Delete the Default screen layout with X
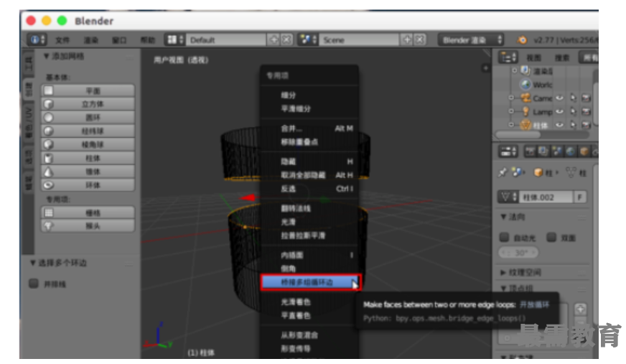 tap(286, 40)
